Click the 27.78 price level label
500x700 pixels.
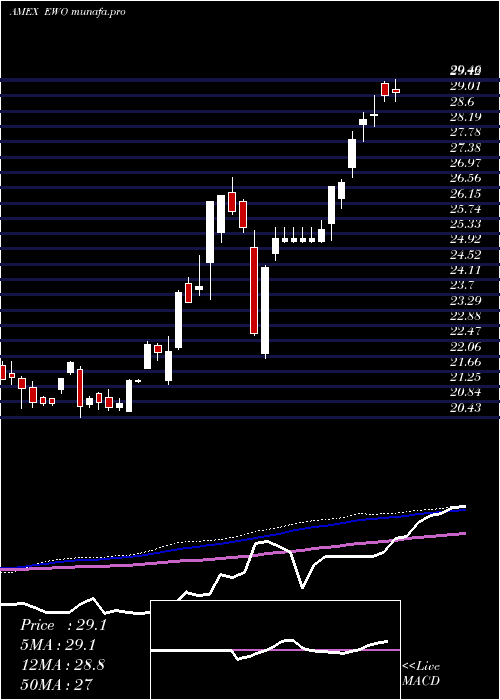click(465, 132)
